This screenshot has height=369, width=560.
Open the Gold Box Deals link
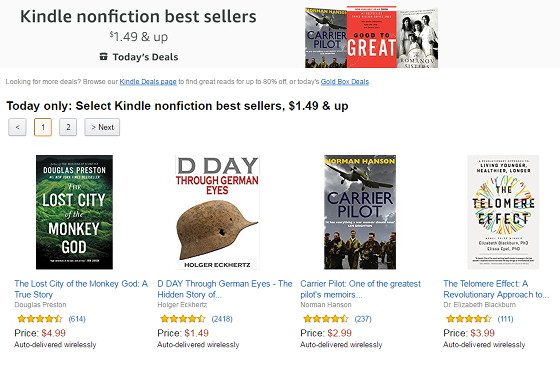coord(345,81)
